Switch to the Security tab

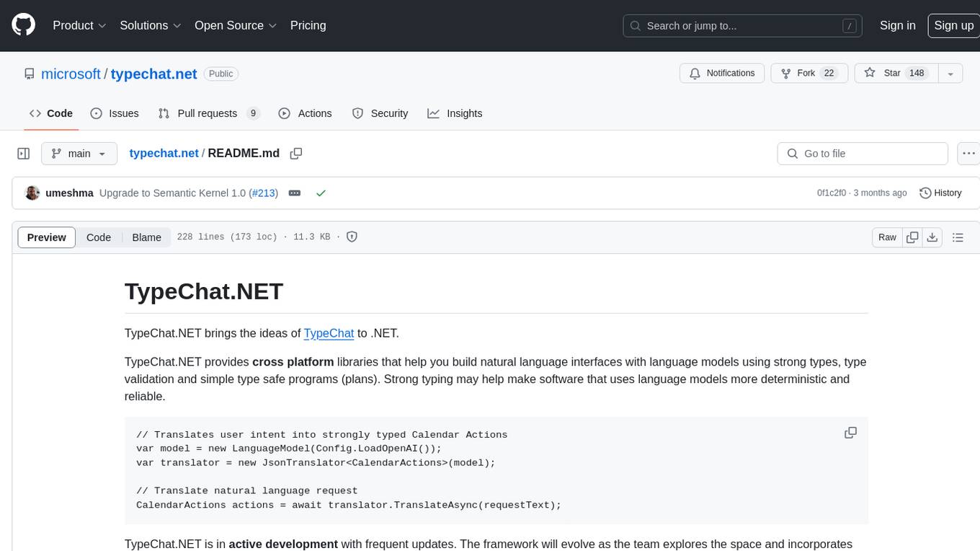[380, 113]
